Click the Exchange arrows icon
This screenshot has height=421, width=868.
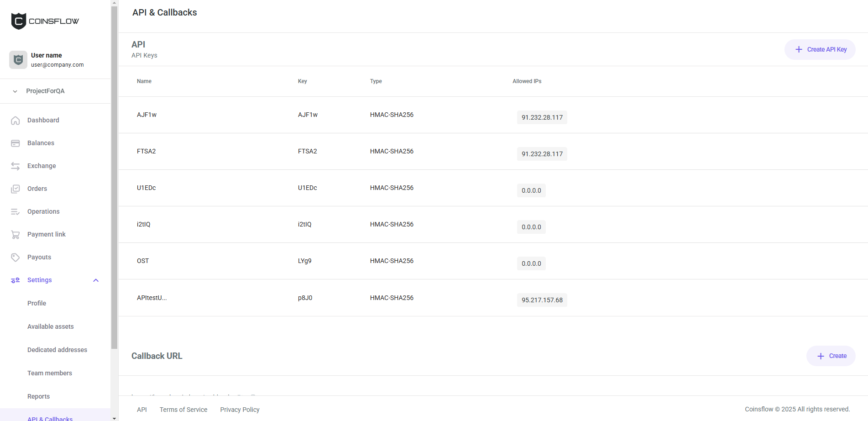[16, 166]
